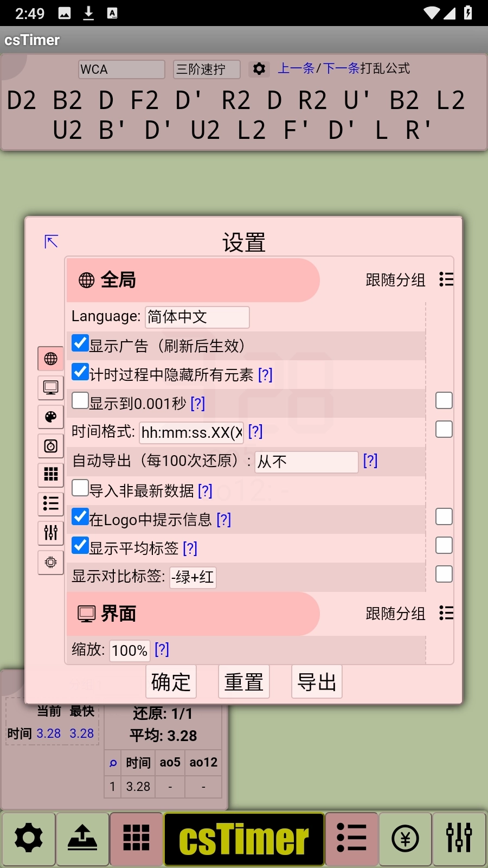Open scramble options gear next to 三阶速拧
Screen dimensions: 488x868
[x=259, y=69]
